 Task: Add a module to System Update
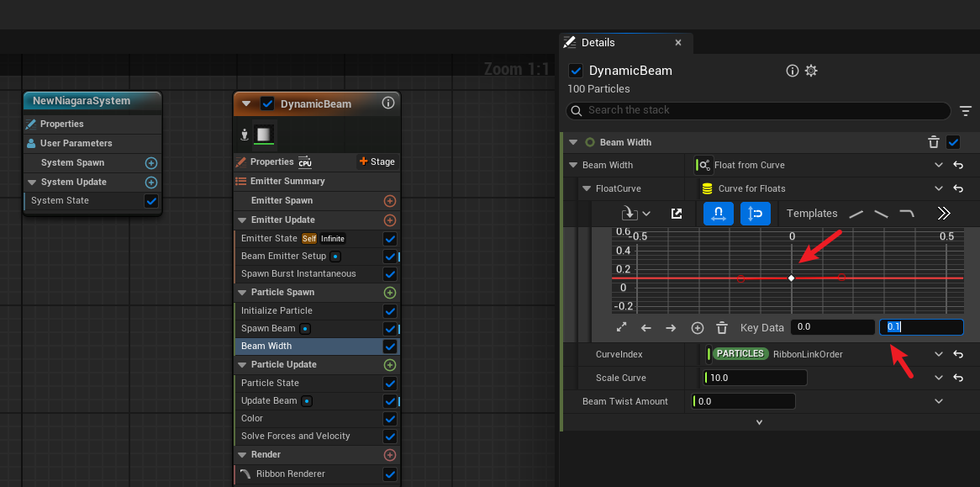point(151,183)
